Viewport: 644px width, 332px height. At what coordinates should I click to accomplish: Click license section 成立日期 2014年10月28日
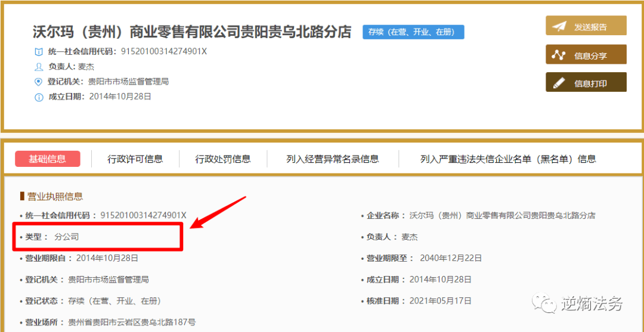(x=440, y=280)
